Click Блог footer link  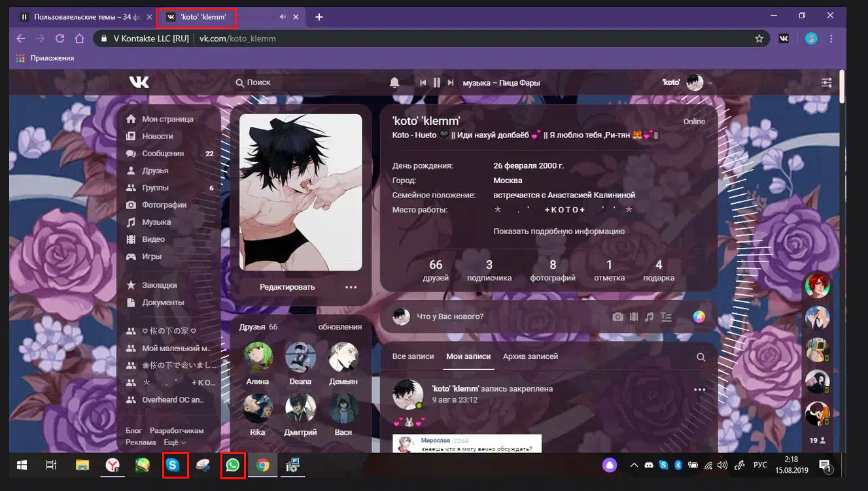134,431
